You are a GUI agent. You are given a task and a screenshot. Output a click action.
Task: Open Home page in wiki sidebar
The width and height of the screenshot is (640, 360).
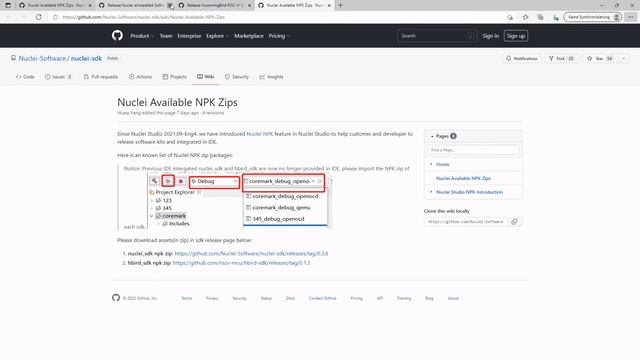pos(442,164)
